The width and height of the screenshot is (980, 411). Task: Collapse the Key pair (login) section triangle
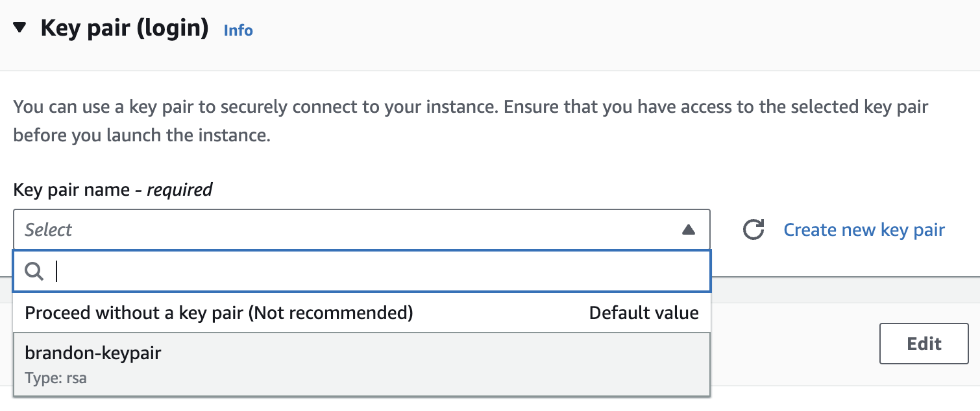click(x=21, y=29)
